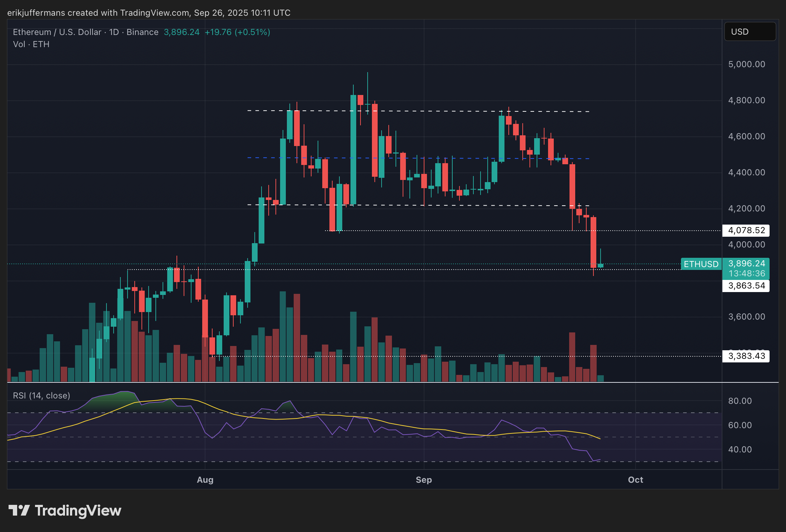The width and height of the screenshot is (786, 532).
Task: Click the 3,863.54 price level label
Action: click(x=746, y=286)
